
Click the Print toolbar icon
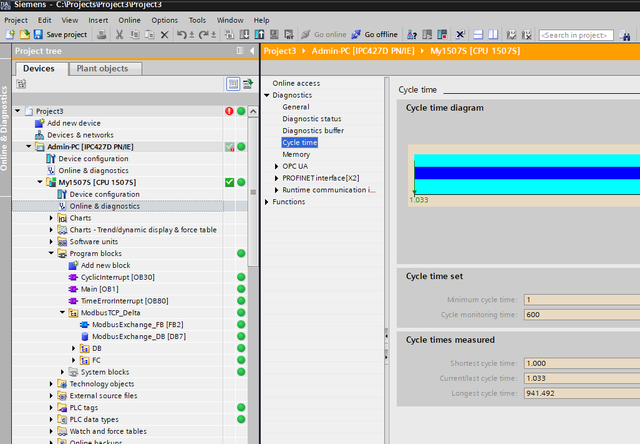(101, 35)
